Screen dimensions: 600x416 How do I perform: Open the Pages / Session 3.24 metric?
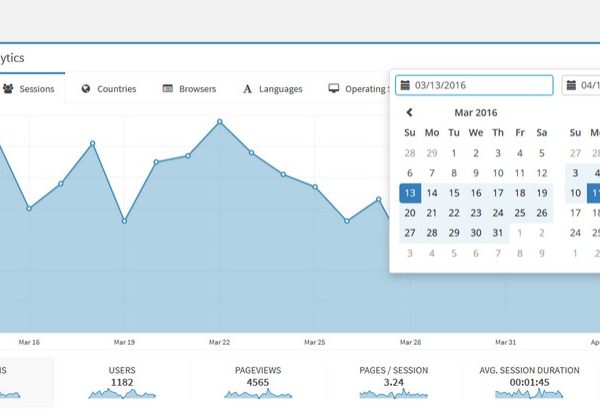394,381
